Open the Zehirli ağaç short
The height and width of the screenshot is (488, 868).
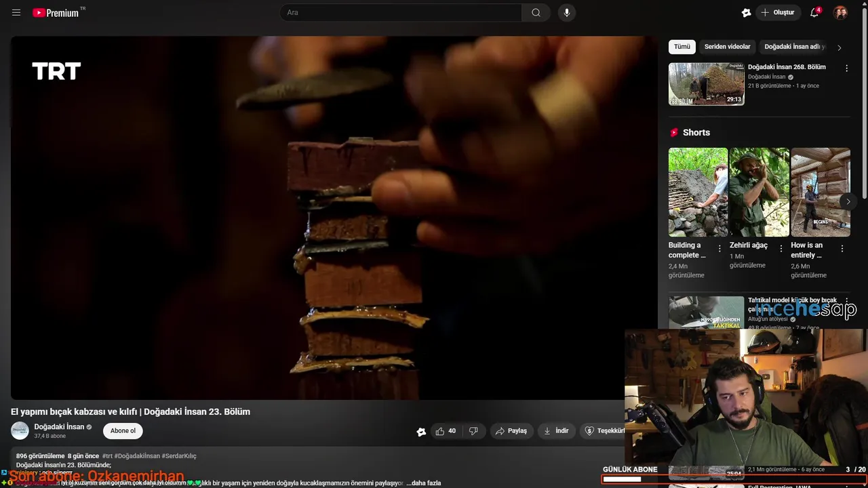point(759,192)
